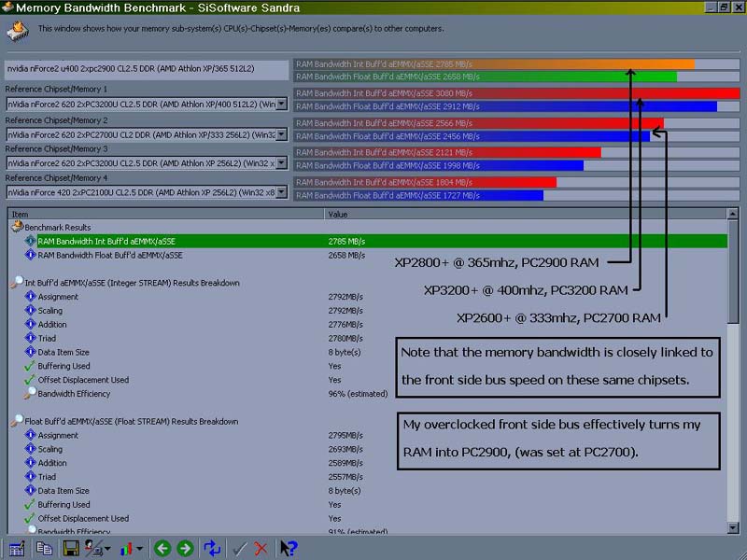The width and height of the screenshot is (747, 560).
Task: Click the orange Int bandwidth 2785 MB/s bar
Action: (494, 64)
